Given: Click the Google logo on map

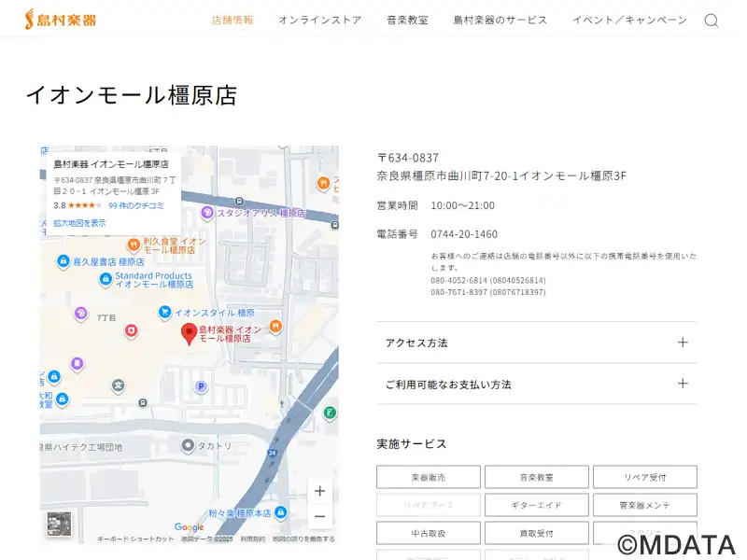Looking at the screenshot, I should coord(190,527).
